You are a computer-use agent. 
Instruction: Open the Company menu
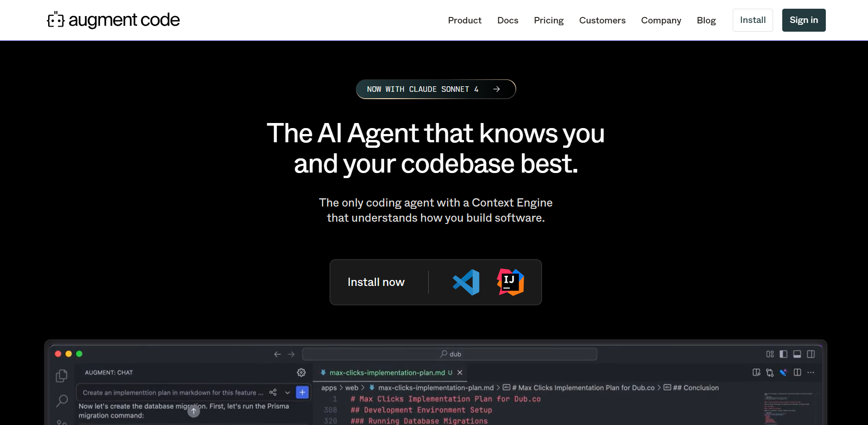coord(661,20)
